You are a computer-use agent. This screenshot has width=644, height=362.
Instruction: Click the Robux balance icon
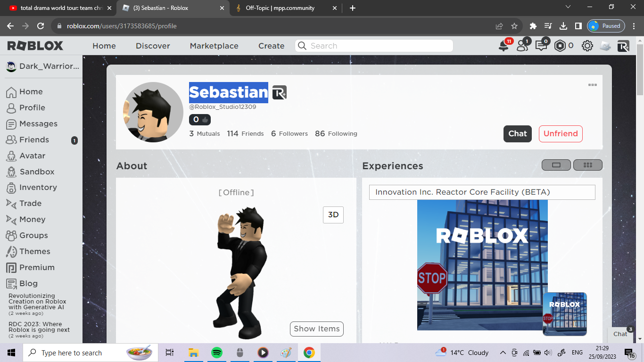[x=560, y=46]
